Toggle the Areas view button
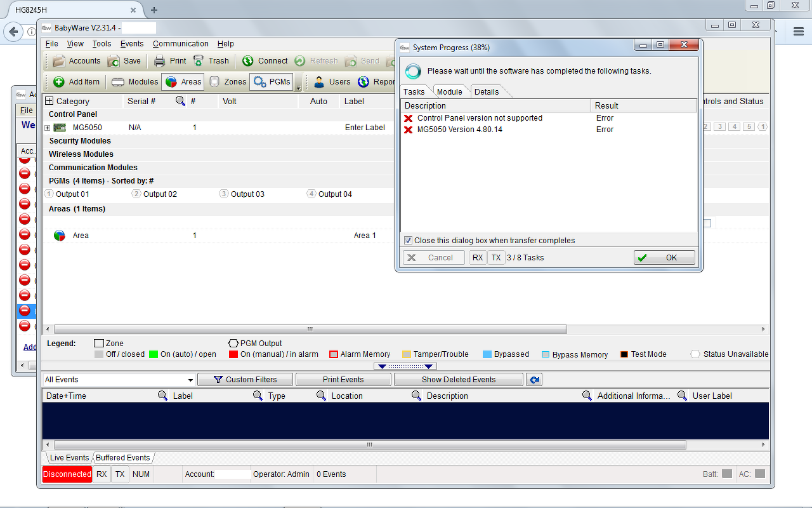812x508 pixels. click(x=182, y=82)
